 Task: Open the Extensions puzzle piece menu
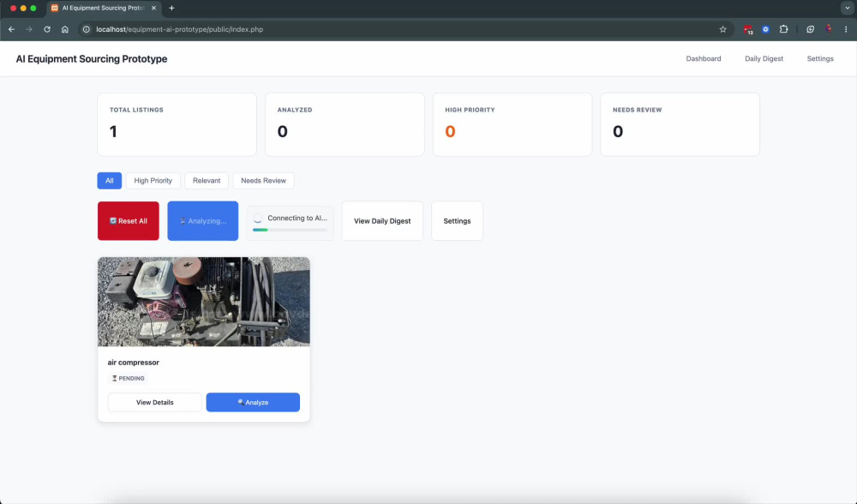tap(784, 29)
